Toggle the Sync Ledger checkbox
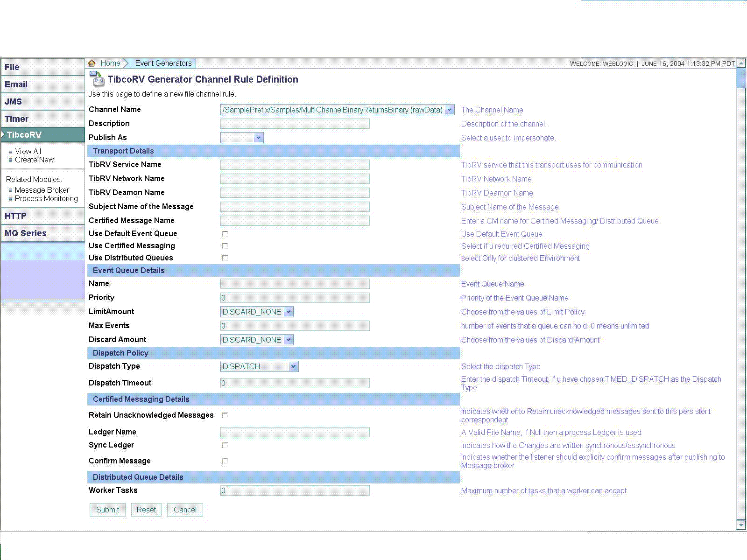The height and width of the screenshot is (560, 747). coord(225,445)
